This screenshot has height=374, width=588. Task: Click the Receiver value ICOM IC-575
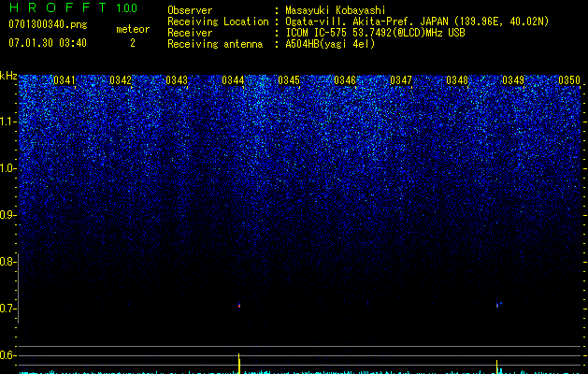point(317,33)
